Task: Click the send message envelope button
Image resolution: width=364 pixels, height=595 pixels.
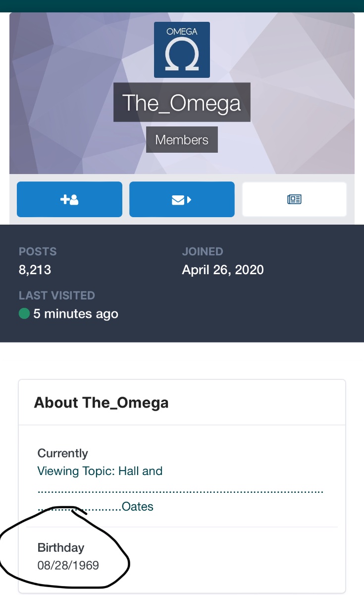Action: click(x=182, y=199)
